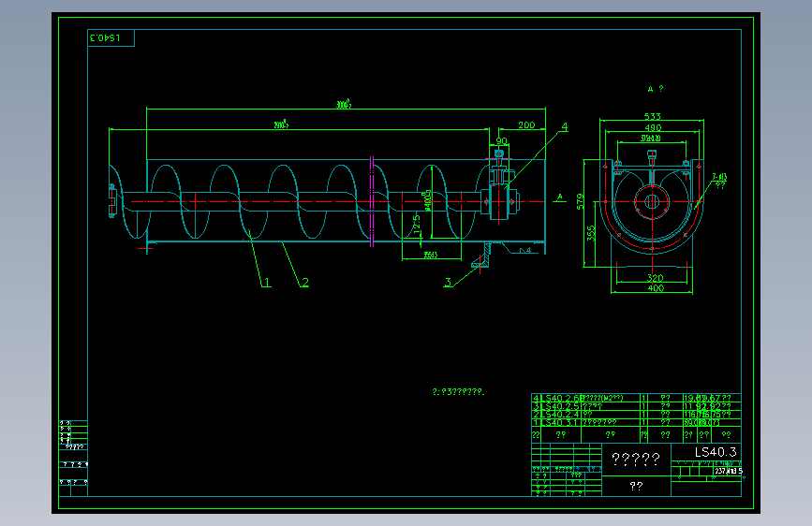The height and width of the screenshot is (526, 812).
Task: Select the white LS40.3 drawing number
Action: [x=716, y=452]
